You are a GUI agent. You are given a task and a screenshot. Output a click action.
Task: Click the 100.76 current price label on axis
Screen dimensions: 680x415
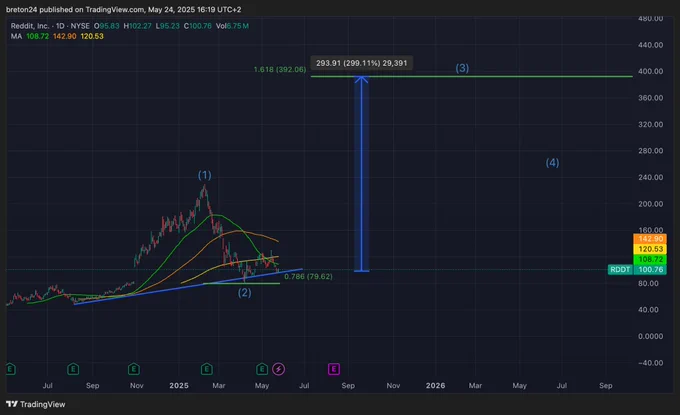tap(650, 270)
